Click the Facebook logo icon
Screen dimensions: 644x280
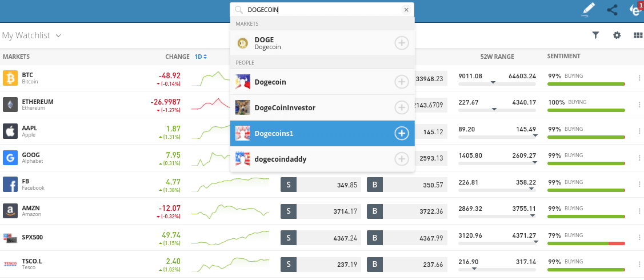(10, 184)
